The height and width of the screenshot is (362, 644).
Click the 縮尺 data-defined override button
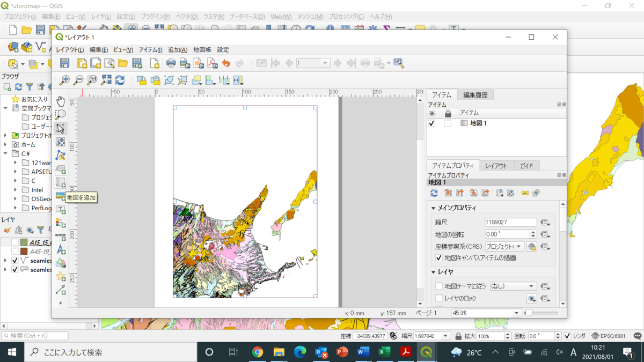click(545, 222)
